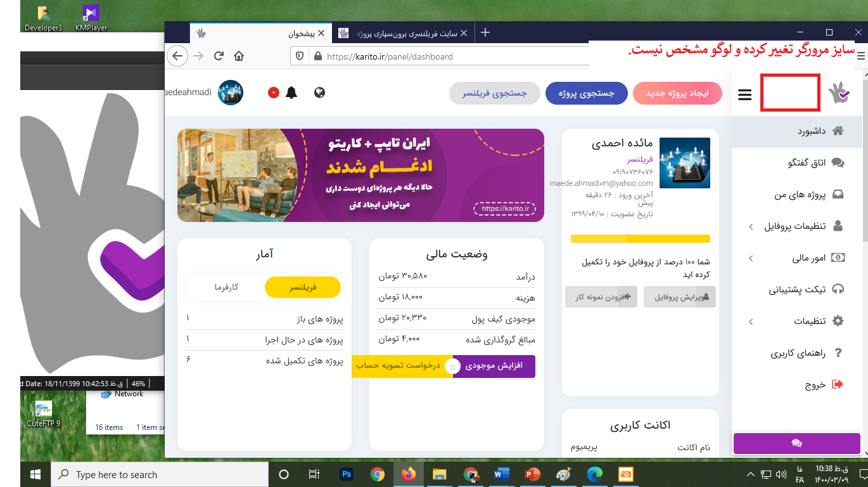Click the browser forward arrow
The image size is (868, 487).
[198, 56]
